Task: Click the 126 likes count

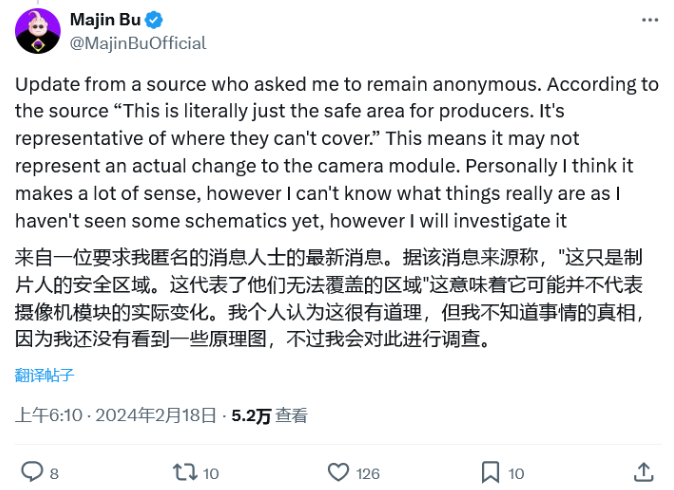Action: click(x=368, y=472)
